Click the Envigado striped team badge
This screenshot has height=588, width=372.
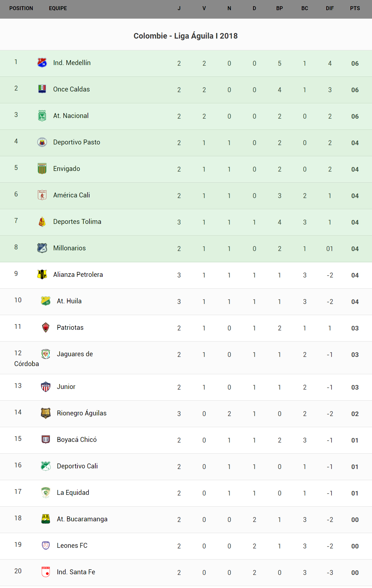42,168
